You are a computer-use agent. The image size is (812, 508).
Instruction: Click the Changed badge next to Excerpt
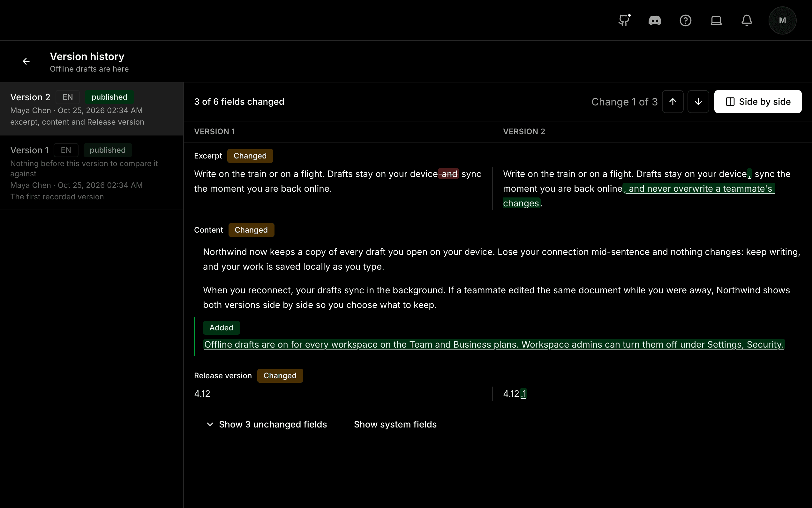click(x=250, y=156)
